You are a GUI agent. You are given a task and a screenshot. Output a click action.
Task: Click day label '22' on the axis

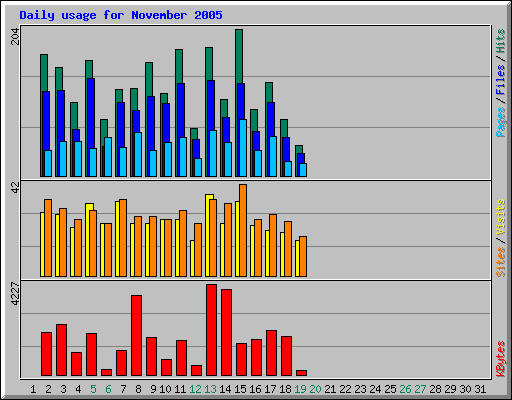(x=345, y=389)
